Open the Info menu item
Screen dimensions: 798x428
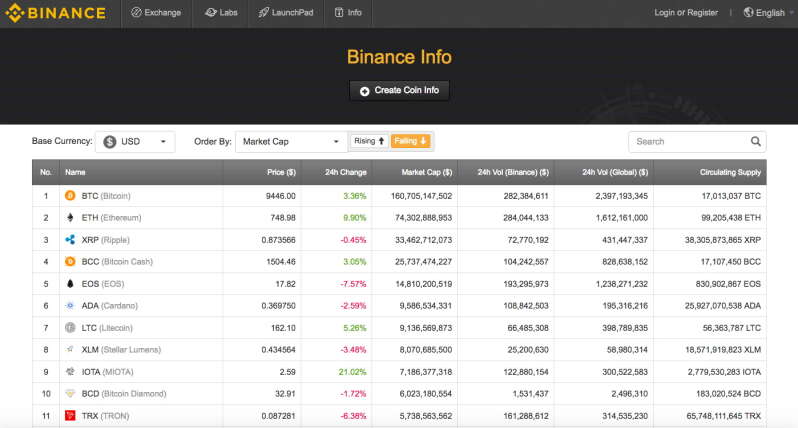pyautogui.click(x=348, y=13)
